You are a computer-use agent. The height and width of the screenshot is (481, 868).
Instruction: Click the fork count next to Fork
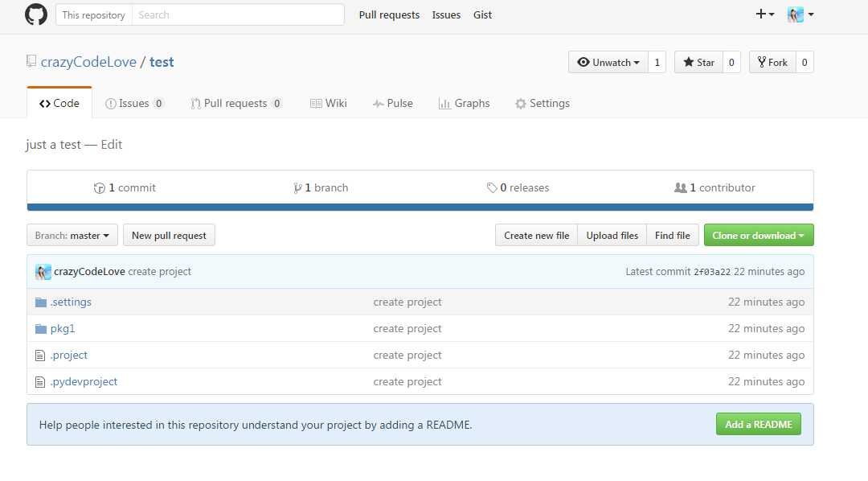[x=805, y=62]
